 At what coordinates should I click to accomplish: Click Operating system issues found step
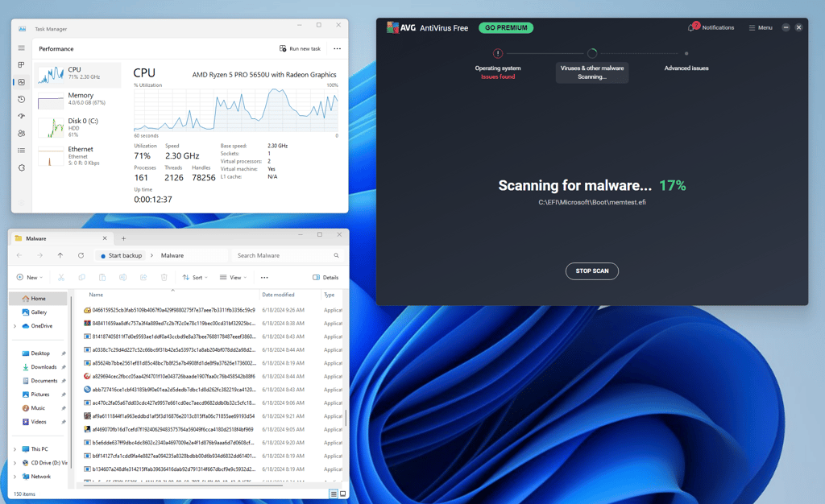tap(498, 65)
